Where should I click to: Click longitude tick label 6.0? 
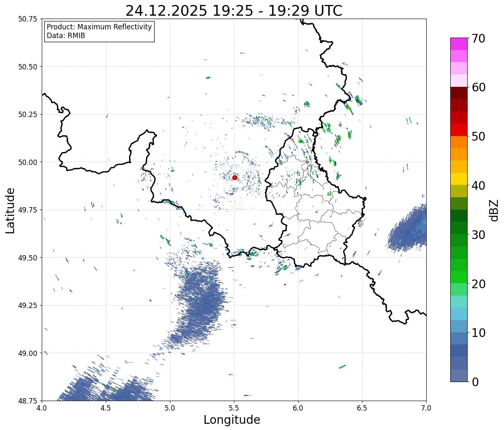pyautogui.click(x=298, y=408)
